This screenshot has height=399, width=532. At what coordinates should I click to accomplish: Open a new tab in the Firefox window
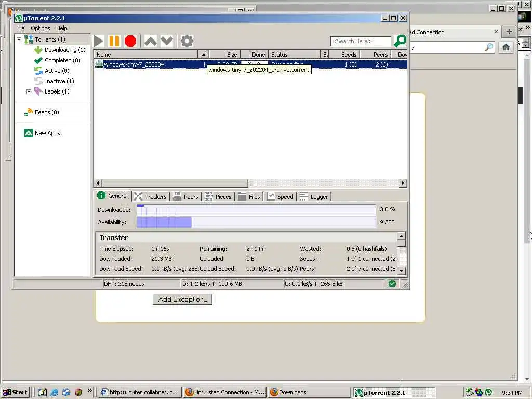pyautogui.click(x=509, y=32)
